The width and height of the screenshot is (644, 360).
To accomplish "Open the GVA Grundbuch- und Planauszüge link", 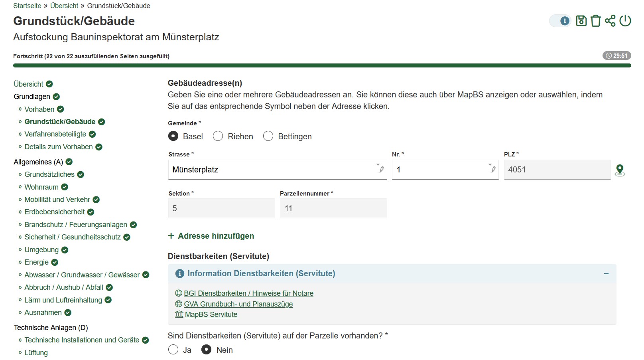I will pyautogui.click(x=238, y=304).
